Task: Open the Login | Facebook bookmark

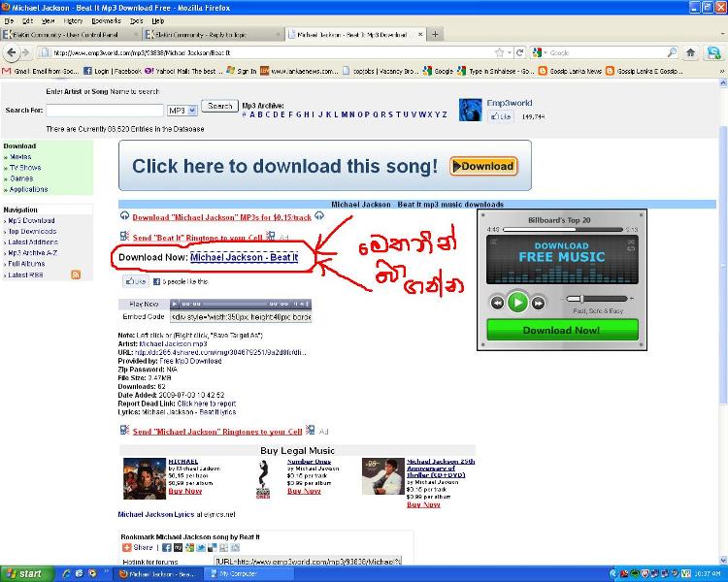Action: coord(112,71)
